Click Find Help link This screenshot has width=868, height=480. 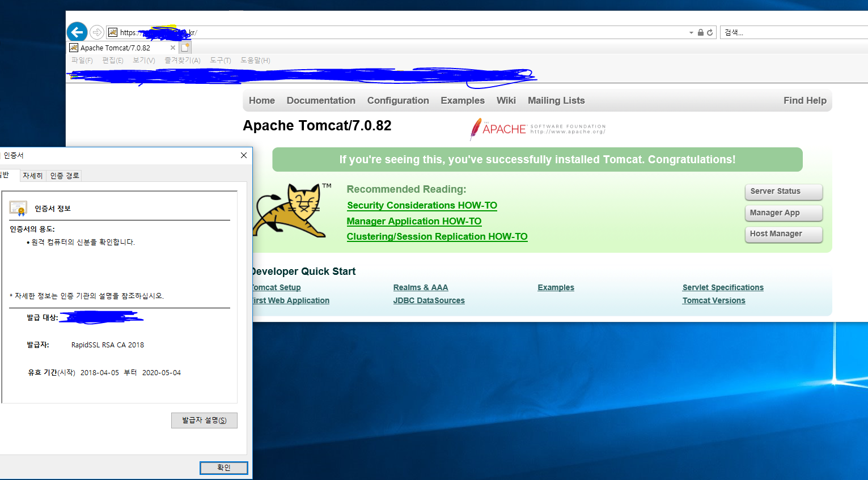pos(805,100)
